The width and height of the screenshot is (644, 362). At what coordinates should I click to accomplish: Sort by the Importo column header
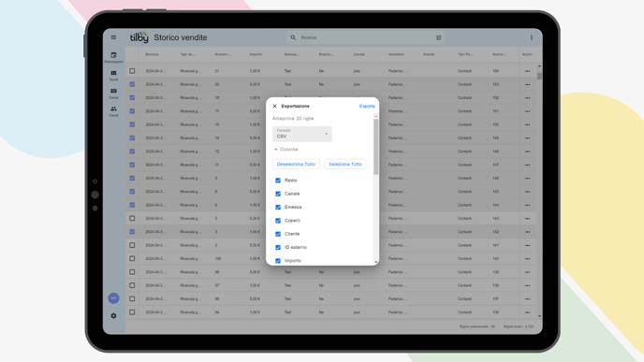pyautogui.click(x=256, y=54)
